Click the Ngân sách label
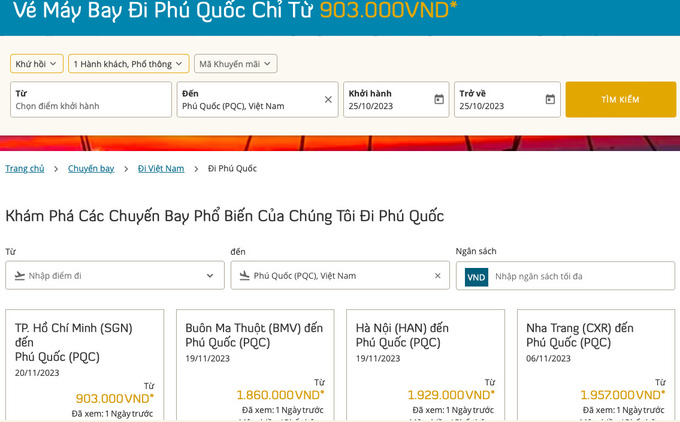680x422 pixels. coord(476,251)
